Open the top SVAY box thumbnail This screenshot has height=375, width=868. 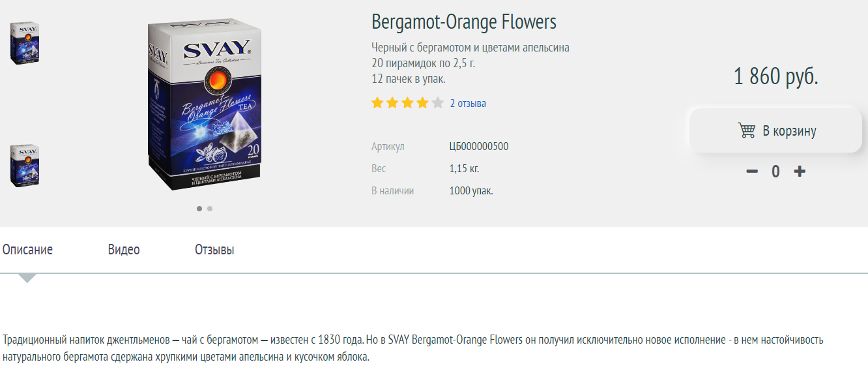[x=25, y=43]
